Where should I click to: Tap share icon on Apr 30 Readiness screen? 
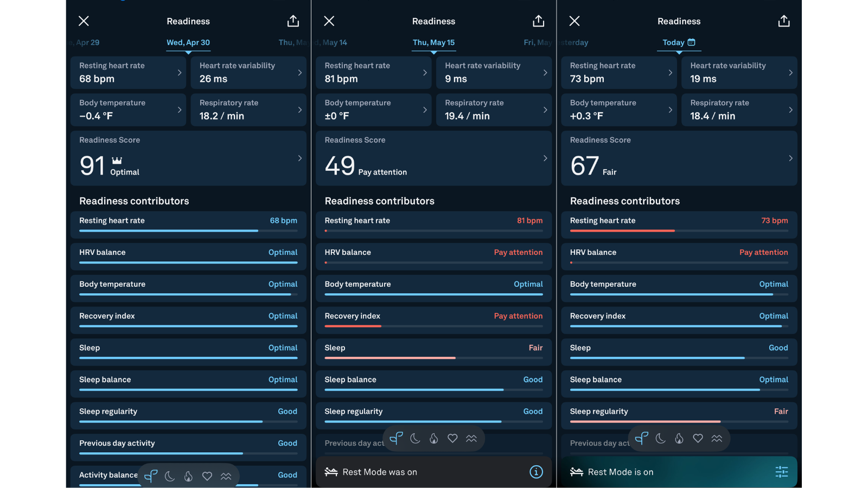(293, 21)
